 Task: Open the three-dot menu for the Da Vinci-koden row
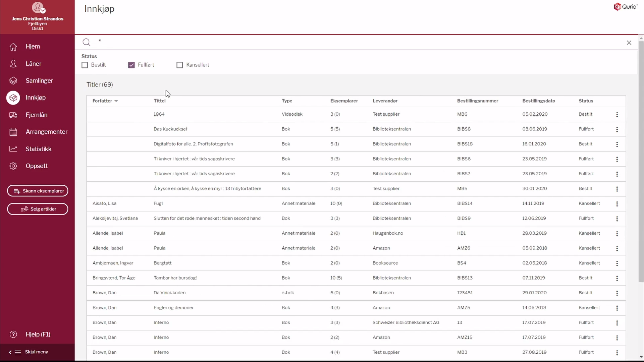click(617, 293)
